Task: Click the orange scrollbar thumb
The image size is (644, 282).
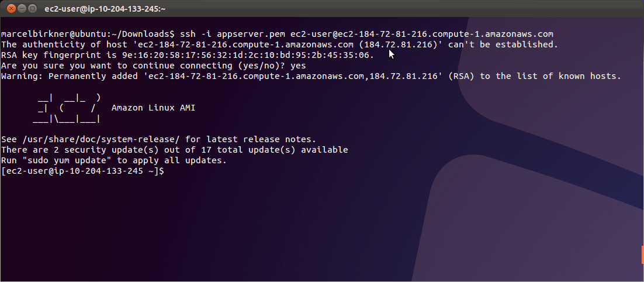Action: click(x=642, y=255)
